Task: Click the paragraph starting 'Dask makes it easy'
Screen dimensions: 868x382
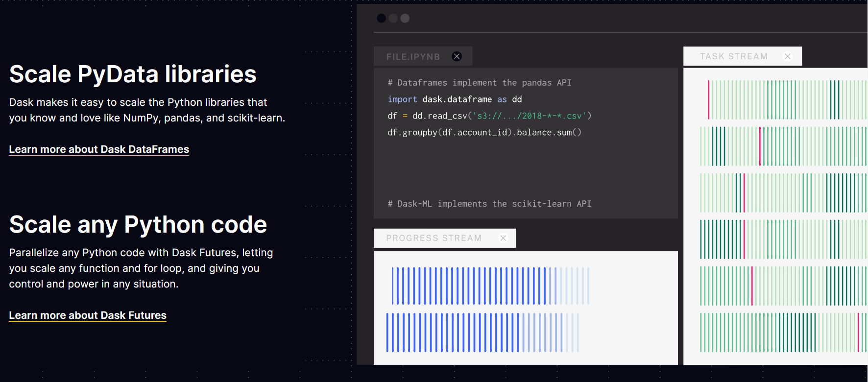Action: tap(147, 110)
